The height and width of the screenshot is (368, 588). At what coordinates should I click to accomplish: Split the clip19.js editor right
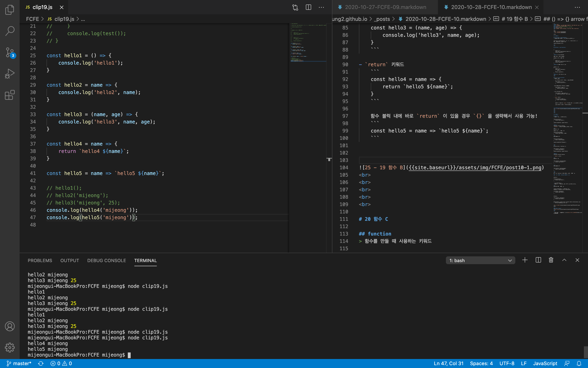308,7
